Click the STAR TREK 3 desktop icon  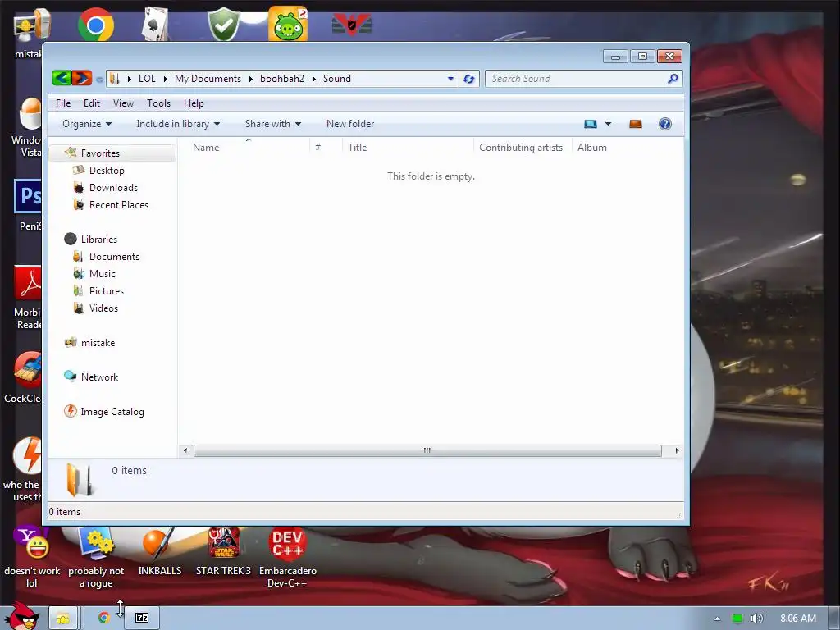click(223, 552)
